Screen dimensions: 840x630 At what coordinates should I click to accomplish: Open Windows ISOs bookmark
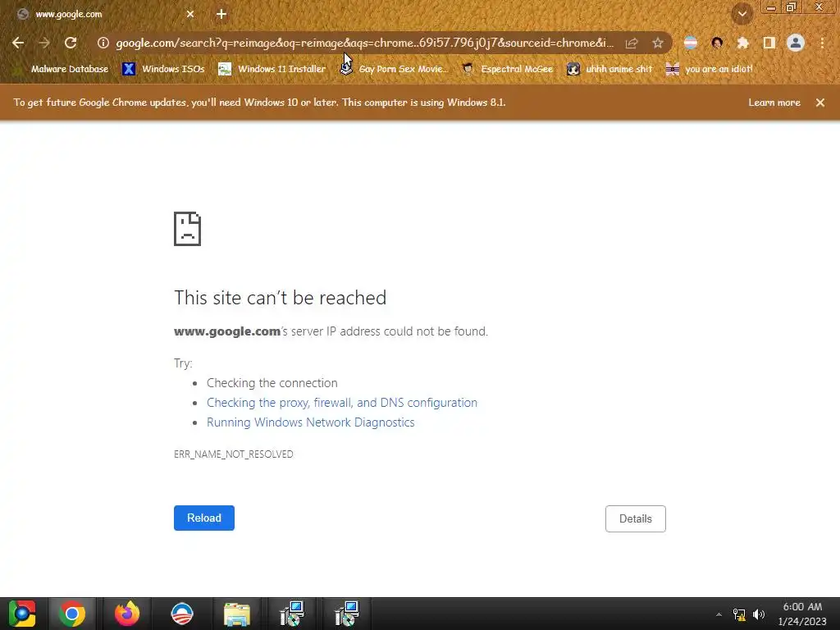point(163,69)
